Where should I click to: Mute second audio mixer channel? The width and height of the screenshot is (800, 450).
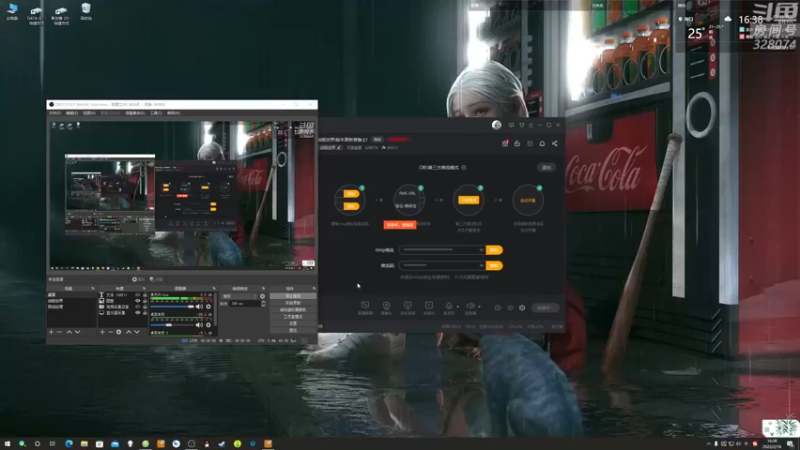point(199,325)
